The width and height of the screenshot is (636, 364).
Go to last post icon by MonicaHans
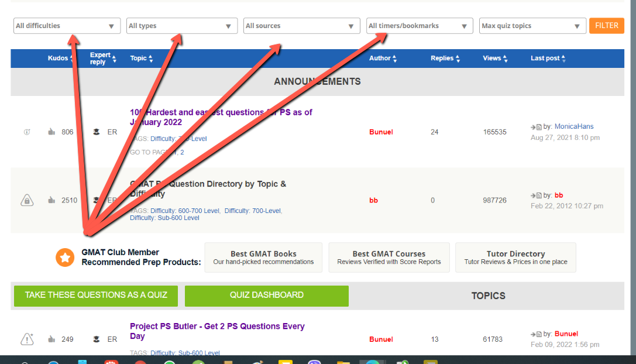536,127
